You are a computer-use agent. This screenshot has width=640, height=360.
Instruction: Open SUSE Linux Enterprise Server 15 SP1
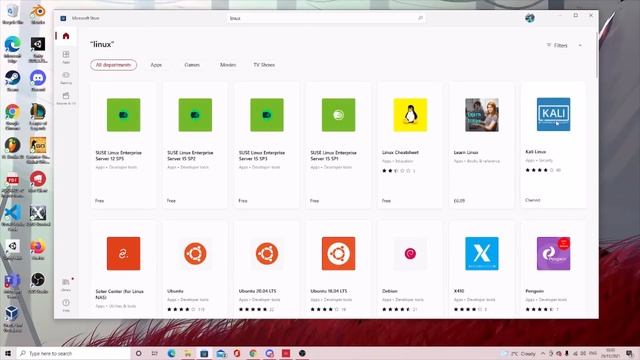[x=338, y=145]
